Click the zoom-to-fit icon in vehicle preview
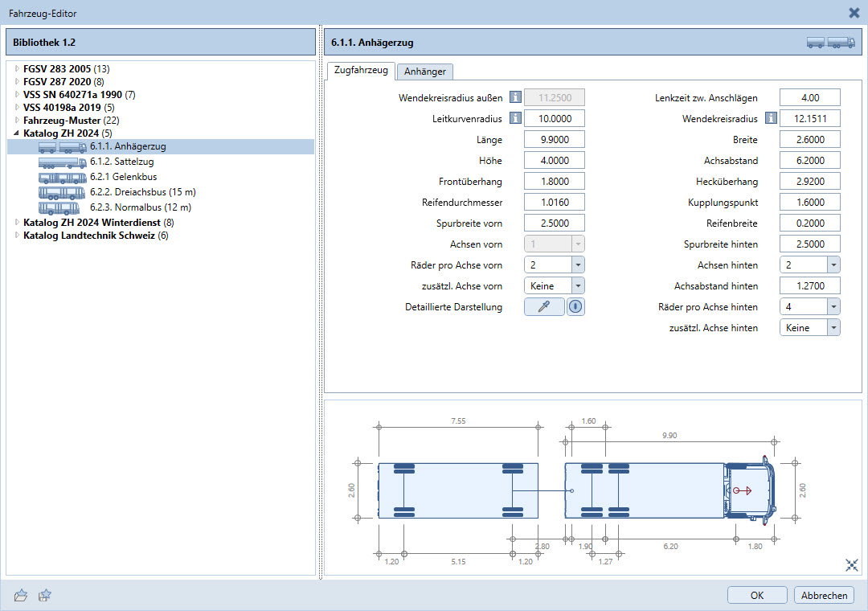868x611 pixels. (852, 565)
